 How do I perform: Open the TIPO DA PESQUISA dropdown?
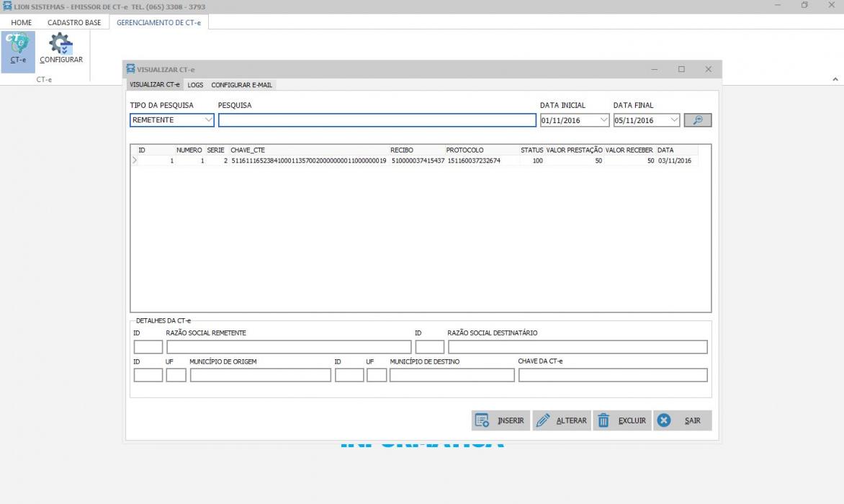[x=208, y=120]
